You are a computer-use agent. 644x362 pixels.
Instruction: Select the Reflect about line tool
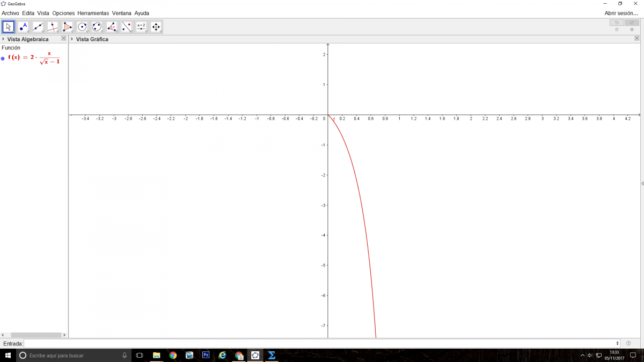[127, 27]
